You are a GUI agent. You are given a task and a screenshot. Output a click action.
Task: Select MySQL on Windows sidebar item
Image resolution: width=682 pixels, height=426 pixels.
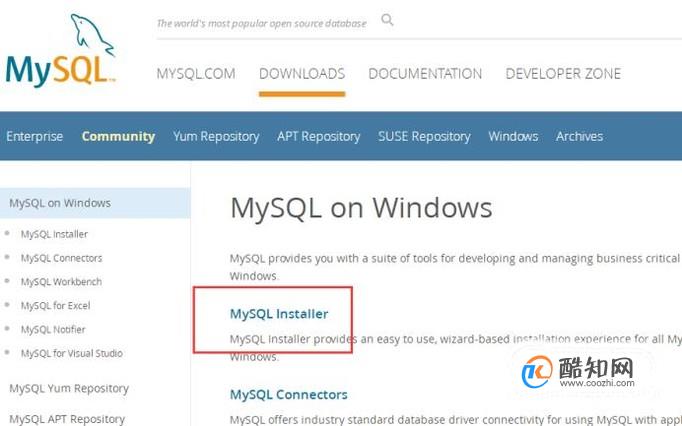click(95, 203)
